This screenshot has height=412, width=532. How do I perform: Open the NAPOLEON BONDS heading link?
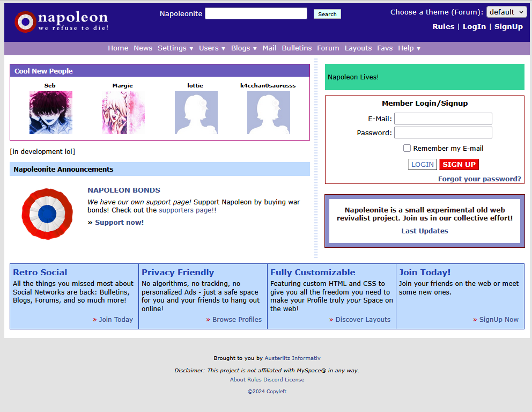[124, 190]
